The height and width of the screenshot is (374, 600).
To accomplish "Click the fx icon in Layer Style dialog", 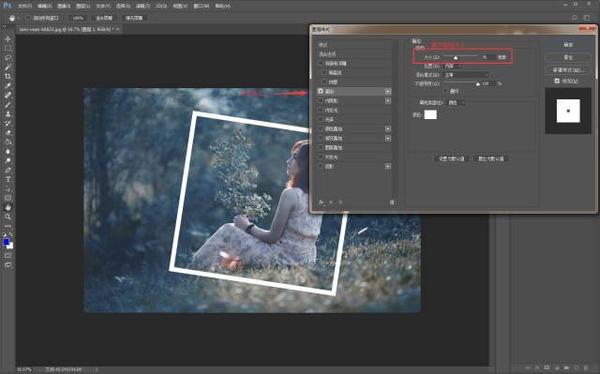I will pyautogui.click(x=321, y=202).
